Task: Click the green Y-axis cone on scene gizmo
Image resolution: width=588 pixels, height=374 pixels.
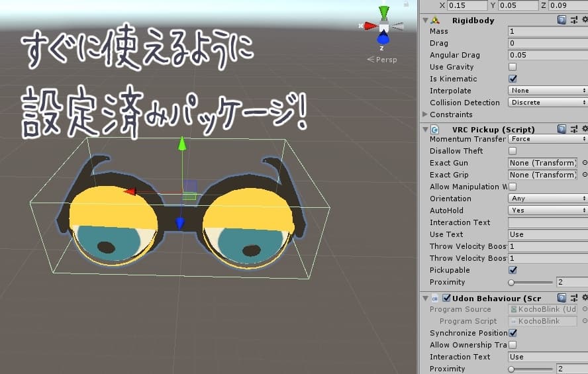Action: pos(384,13)
